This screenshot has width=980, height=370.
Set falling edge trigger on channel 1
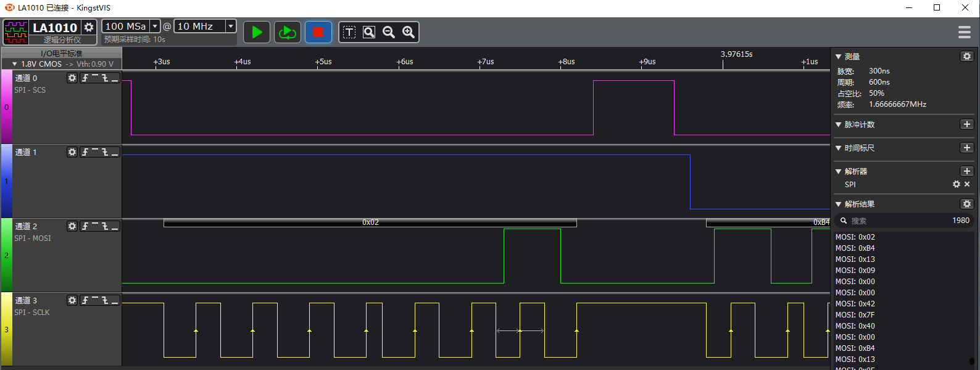point(106,152)
